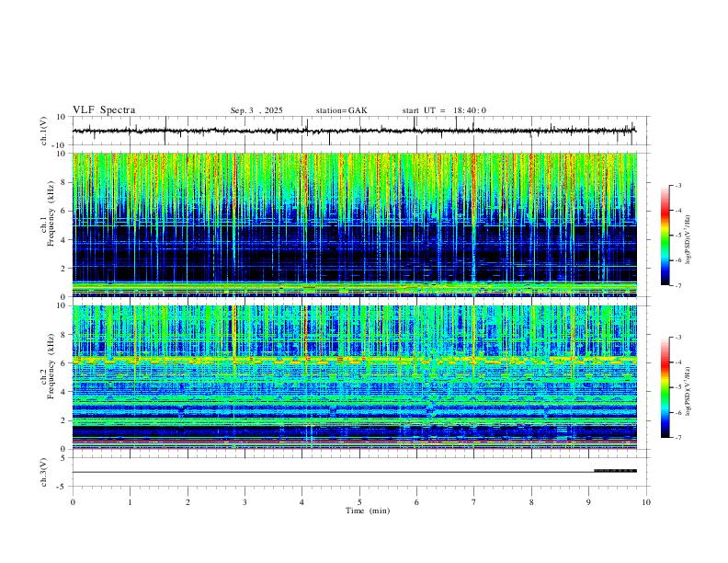
Task: Click the time axis tick label '5'
Action: (359, 502)
